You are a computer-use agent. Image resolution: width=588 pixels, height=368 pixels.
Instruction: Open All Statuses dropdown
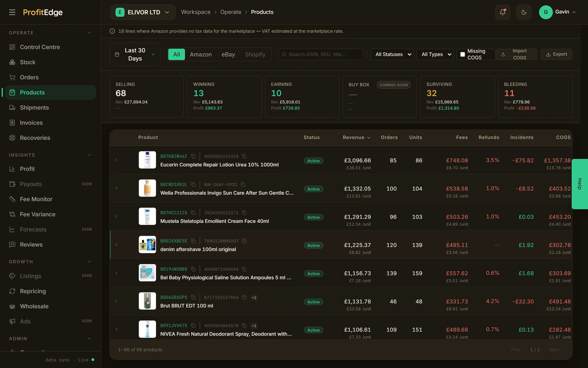click(392, 54)
